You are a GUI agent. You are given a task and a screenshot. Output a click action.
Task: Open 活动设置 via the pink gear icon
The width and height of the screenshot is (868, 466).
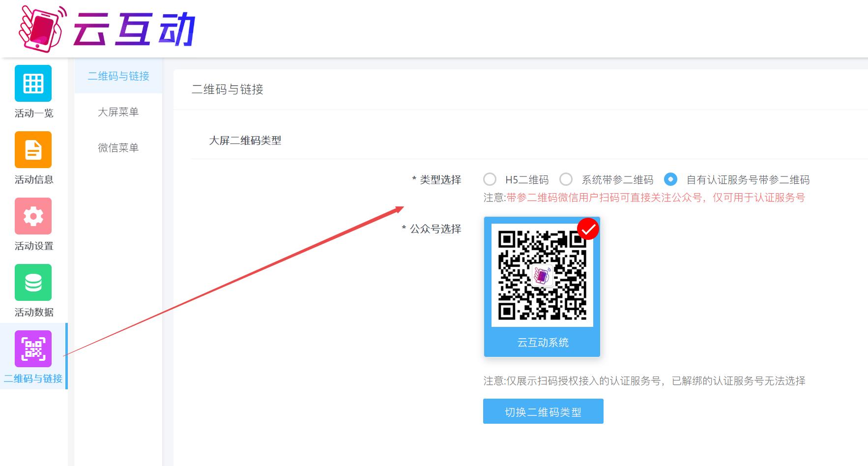(x=33, y=216)
